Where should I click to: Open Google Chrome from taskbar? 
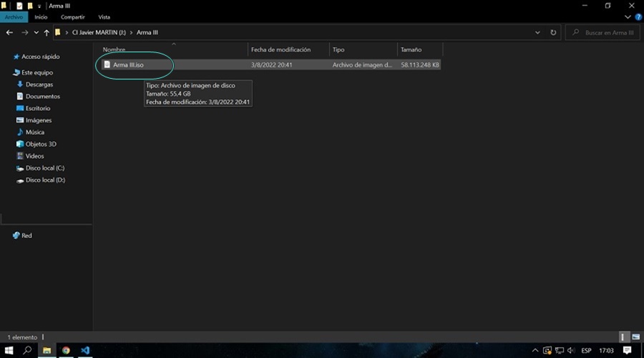click(x=66, y=350)
